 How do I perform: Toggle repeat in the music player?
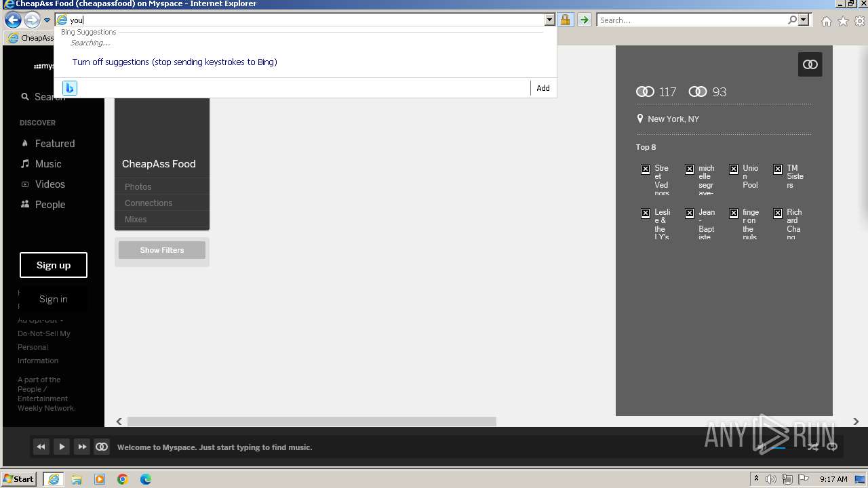click(832, 447)
